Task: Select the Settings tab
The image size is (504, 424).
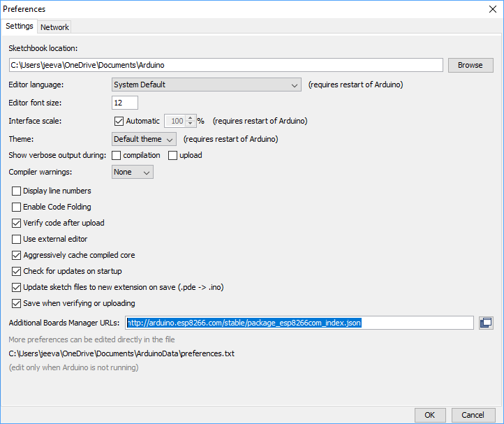Action: [x=20, y=26]
